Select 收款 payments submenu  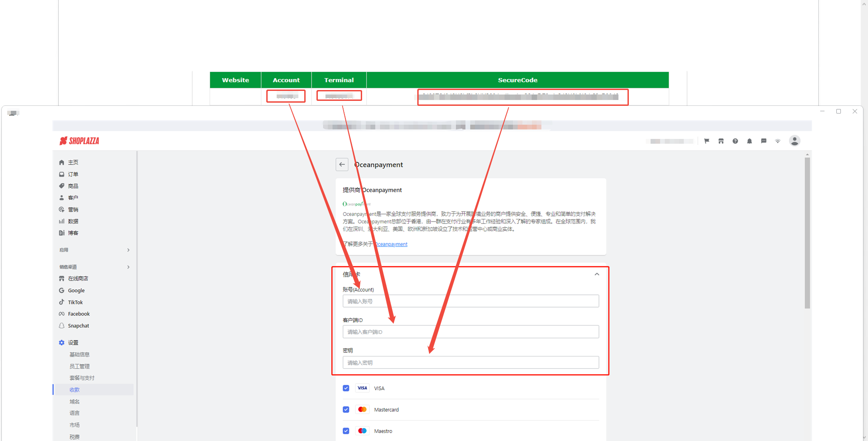pos(75,390)
